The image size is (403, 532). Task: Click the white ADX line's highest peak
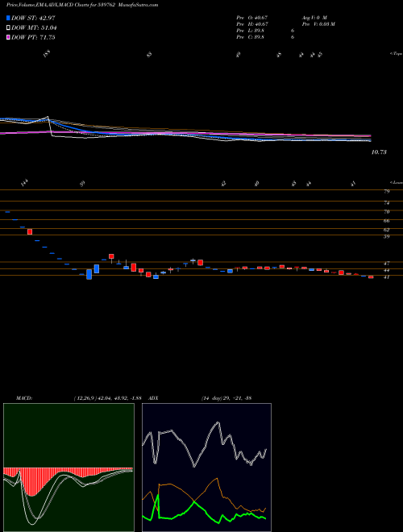(218, 422)
